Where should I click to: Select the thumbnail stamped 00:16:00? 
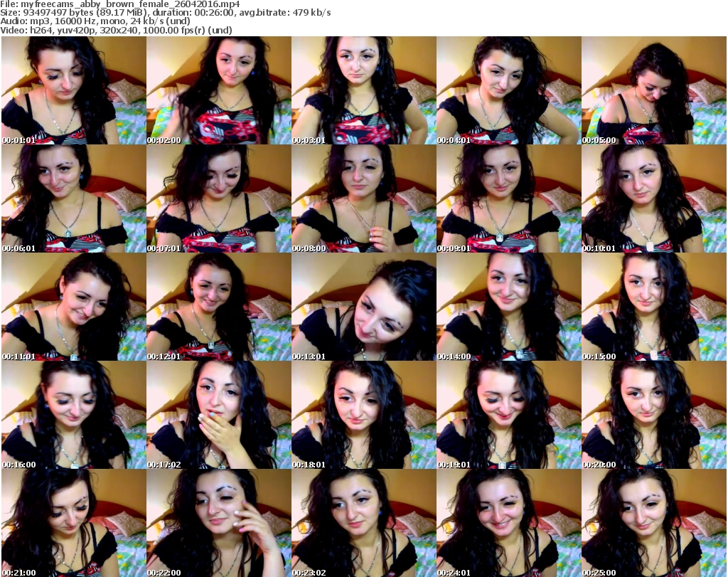pos(74,415)
